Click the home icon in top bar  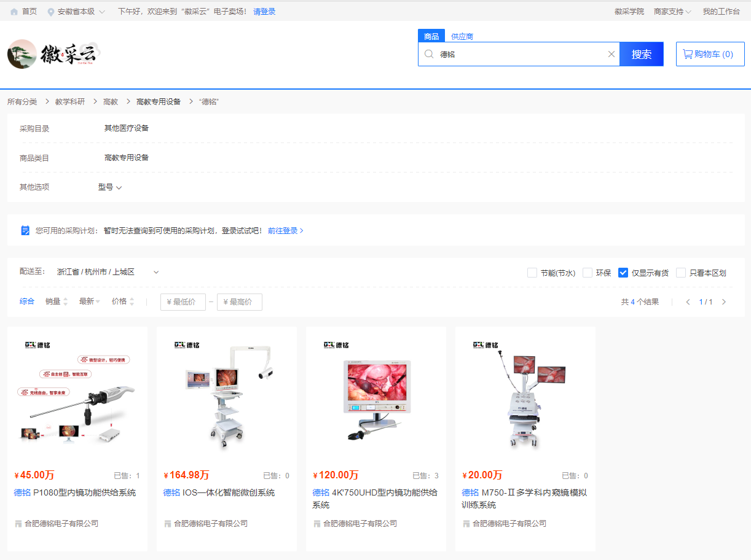pyautogui.click(x=14, y=10)
